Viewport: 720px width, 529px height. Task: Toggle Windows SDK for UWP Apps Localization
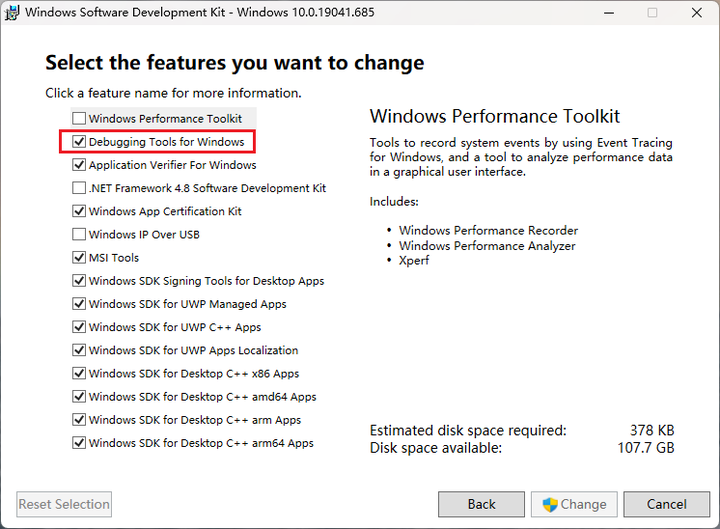[79, 350]
